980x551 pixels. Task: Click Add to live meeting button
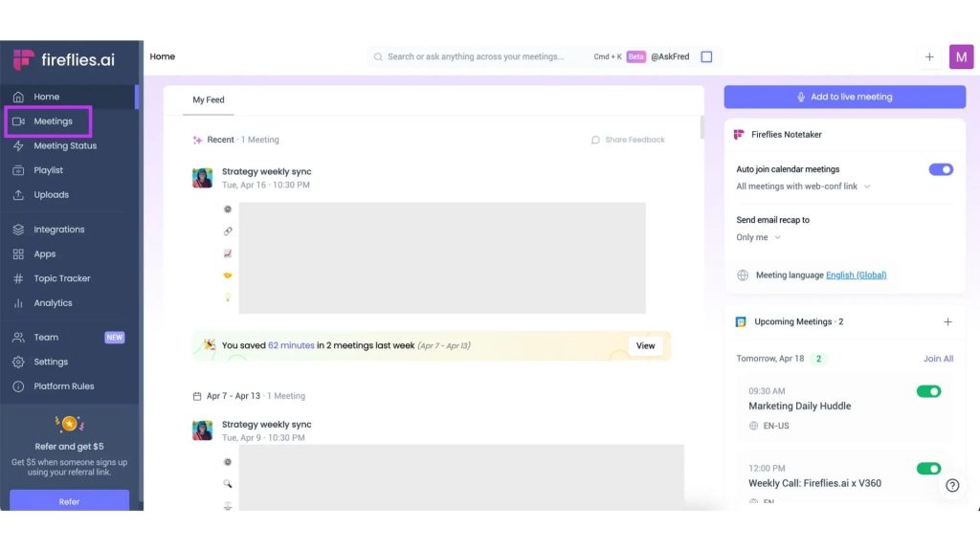pyautogui.click(x=844, y=97)
